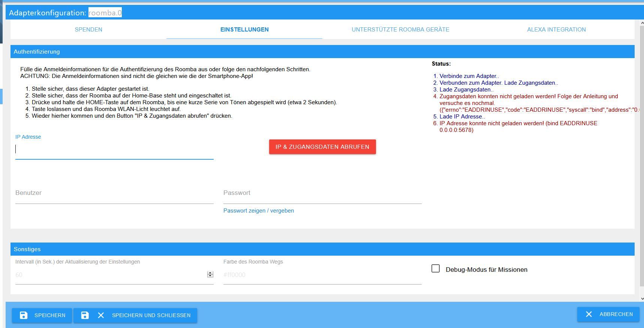The height and width of the screenshot is (328, 644).
Task: Click the X icon in Speichern und Schließen
Action: click(101, 315)
